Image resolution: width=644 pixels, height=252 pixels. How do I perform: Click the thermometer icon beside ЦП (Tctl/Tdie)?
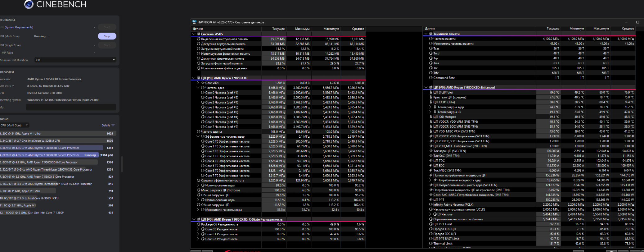click(431, 92)
